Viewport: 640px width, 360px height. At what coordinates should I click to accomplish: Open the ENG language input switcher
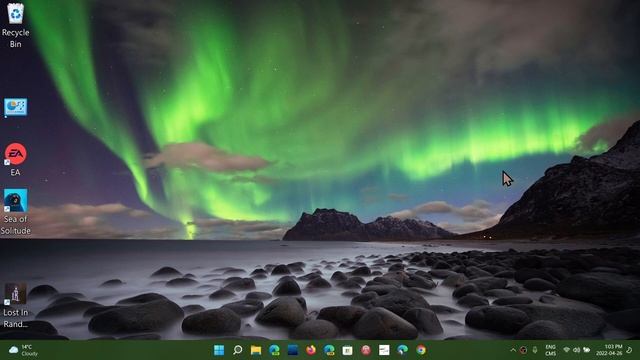pos(551,350)
